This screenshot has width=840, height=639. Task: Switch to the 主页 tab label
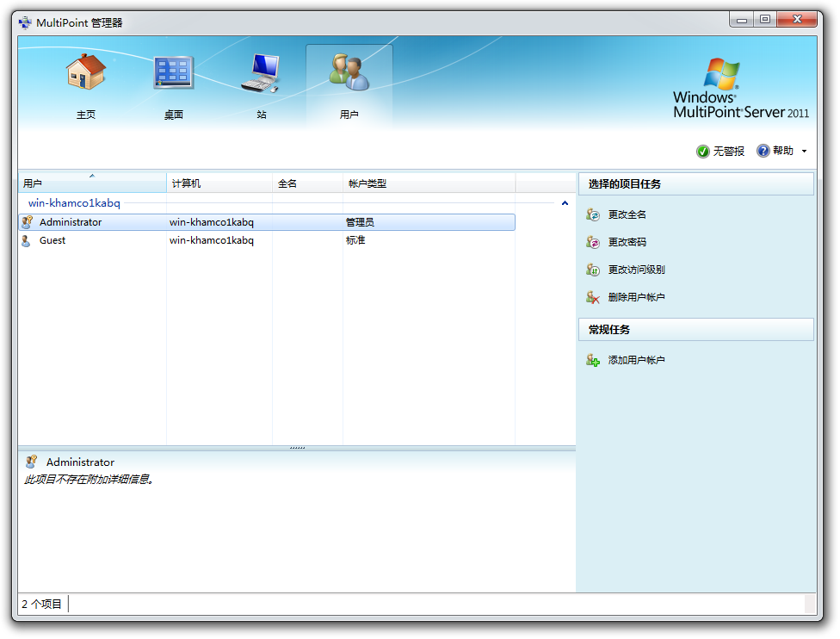tap(86, 115)
